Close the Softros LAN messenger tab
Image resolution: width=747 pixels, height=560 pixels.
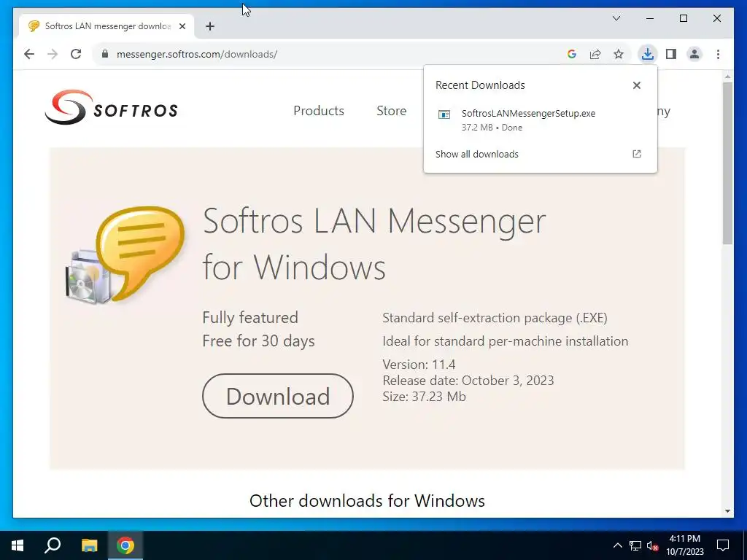(182, 26)
